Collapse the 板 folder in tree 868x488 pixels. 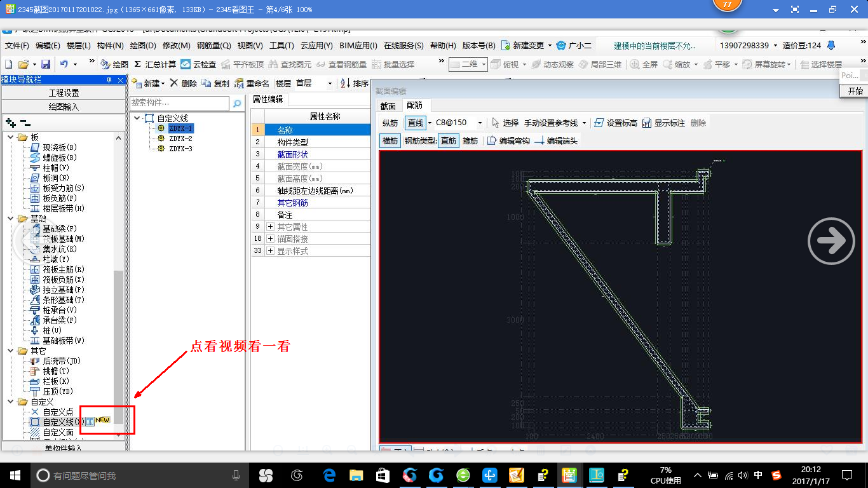[x=10, y=137]
